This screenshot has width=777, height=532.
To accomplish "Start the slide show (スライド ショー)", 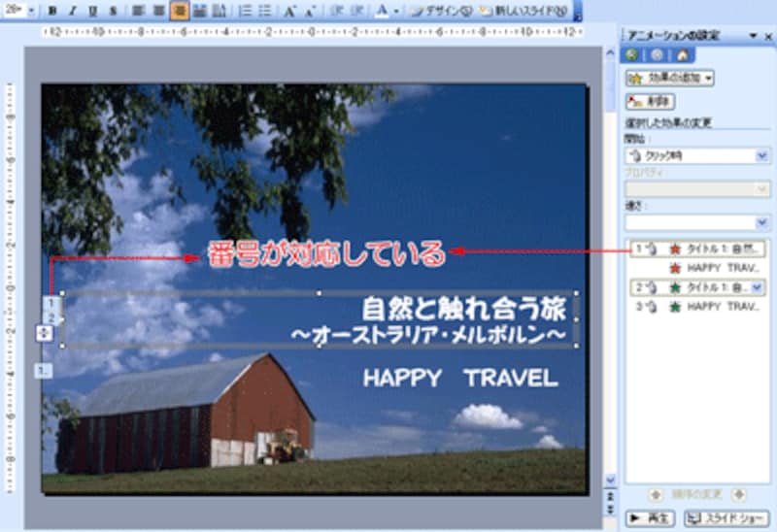I will 726,518.
